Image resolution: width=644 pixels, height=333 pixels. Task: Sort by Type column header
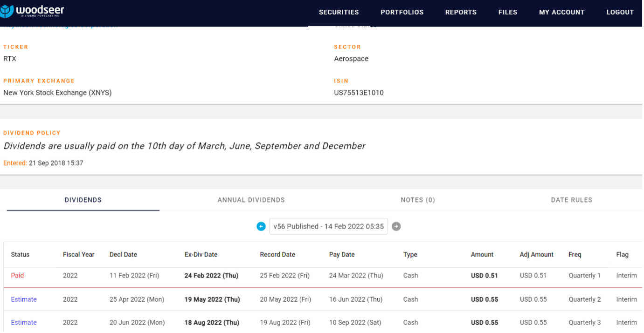point(410,255)
